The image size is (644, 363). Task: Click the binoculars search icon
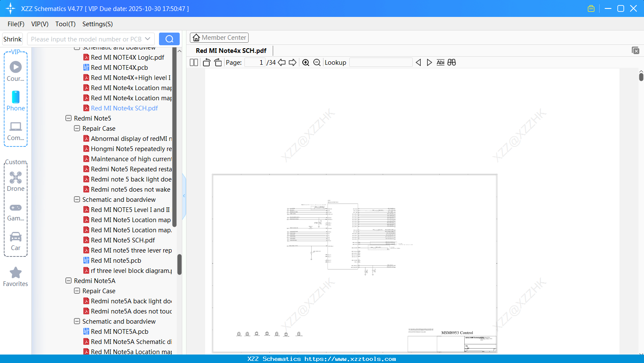452,63
